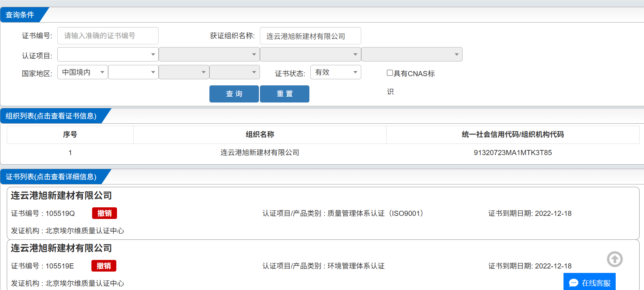Open the third 认证项目 dropdown
This screenshot has width=644, height=290.
[310, 54]
